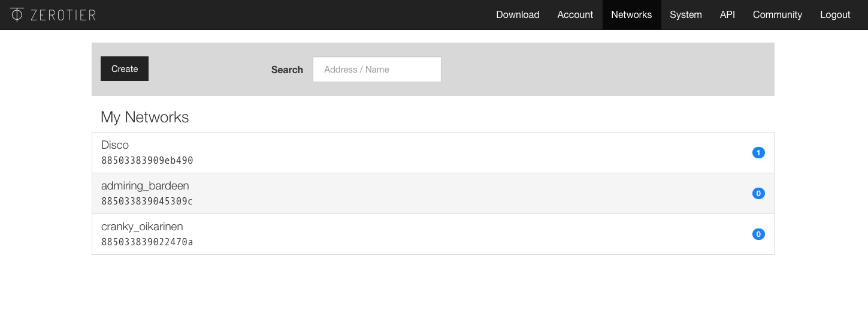Go to the Account menu item
Screen dimensions: 868x316
coord(575,15)
